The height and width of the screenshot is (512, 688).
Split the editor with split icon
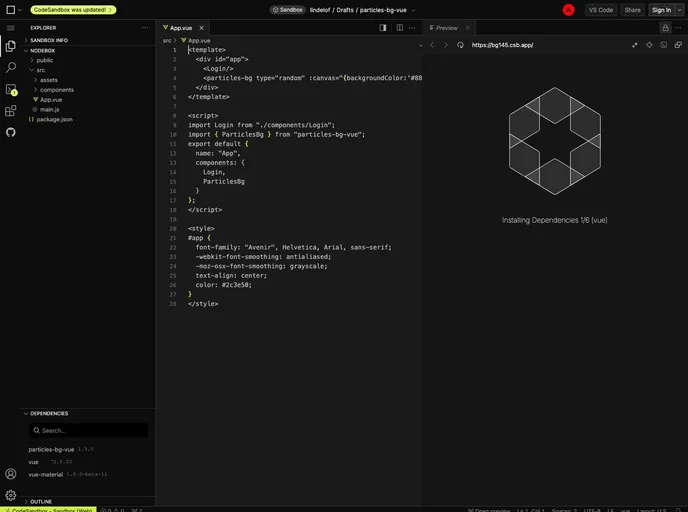click(399, 28)
